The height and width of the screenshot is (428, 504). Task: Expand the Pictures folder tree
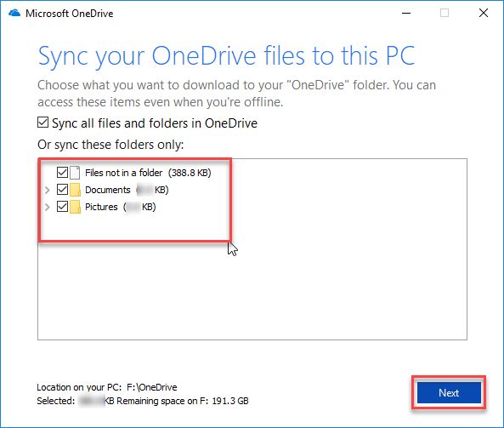(x=48, y=207)
